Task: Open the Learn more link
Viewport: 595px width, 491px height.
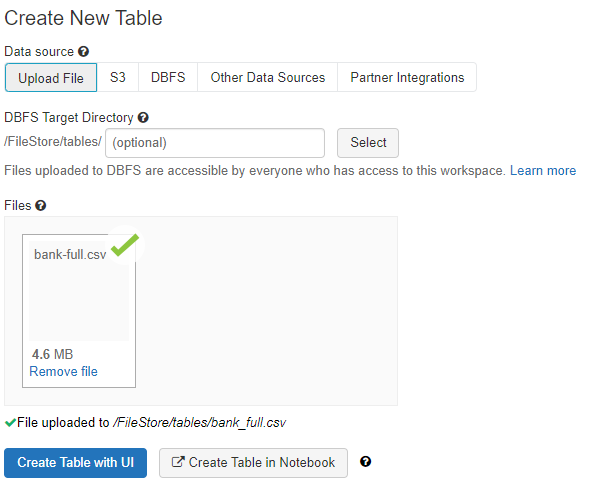Action: pos(543,171)
